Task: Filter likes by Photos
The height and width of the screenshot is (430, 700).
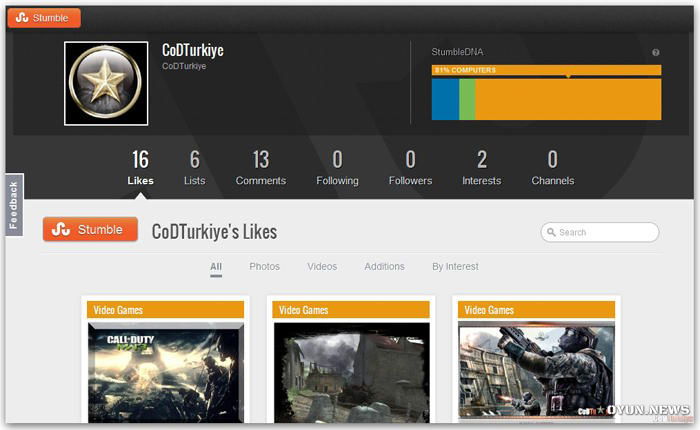Action: tap(264, 267)
